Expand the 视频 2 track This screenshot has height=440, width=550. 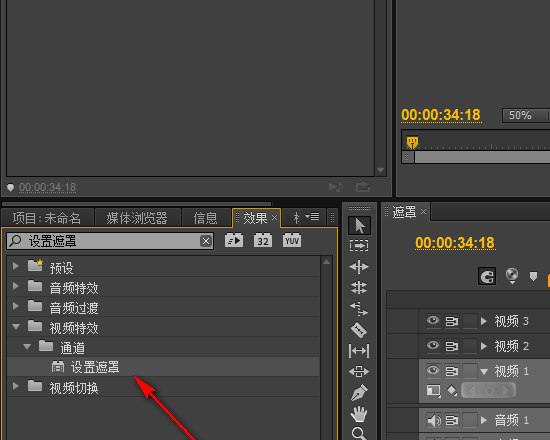pyautogui.click(x=484, y=346)
